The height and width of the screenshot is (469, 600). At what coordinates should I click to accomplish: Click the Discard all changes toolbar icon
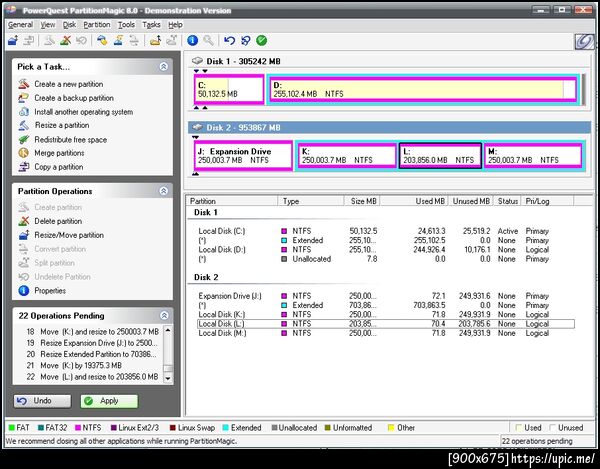coord(245,40)
